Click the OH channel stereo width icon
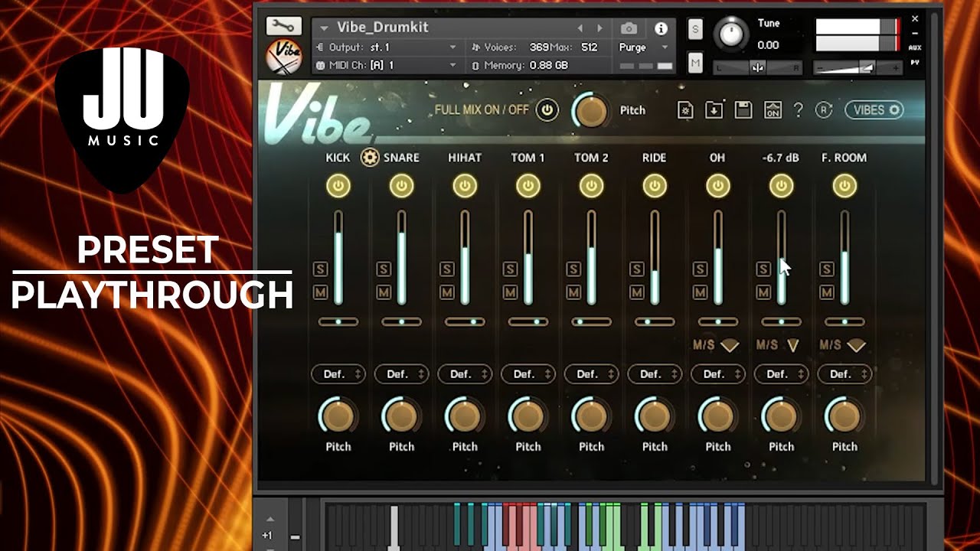This screenshot has width=980, height=551. [730, 346]
